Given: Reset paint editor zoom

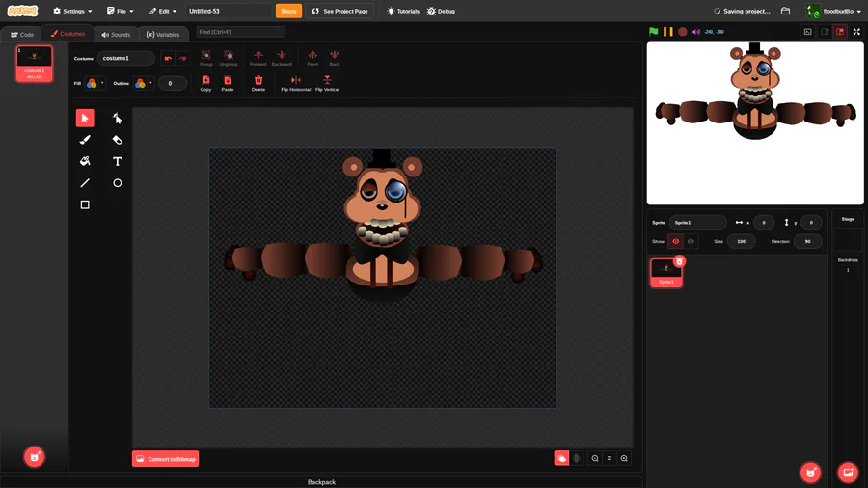Looking at the screenshot, I should pos(610,458).
